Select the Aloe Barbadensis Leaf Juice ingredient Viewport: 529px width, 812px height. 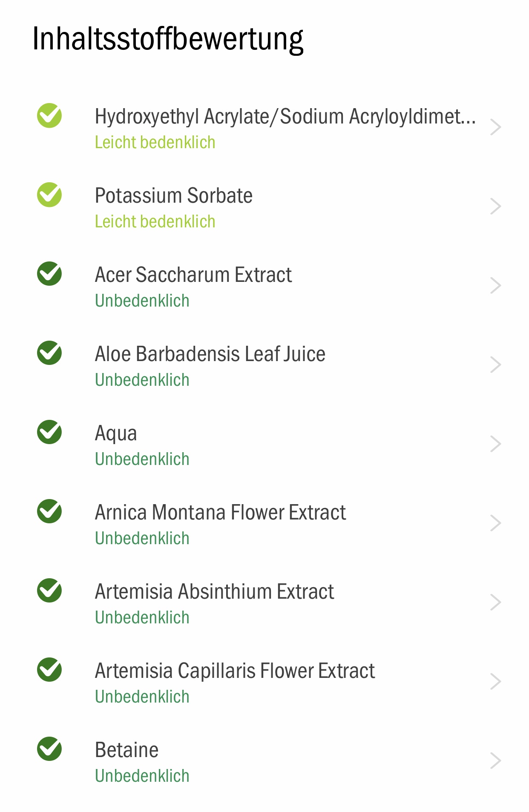click(x=264, y=365)
